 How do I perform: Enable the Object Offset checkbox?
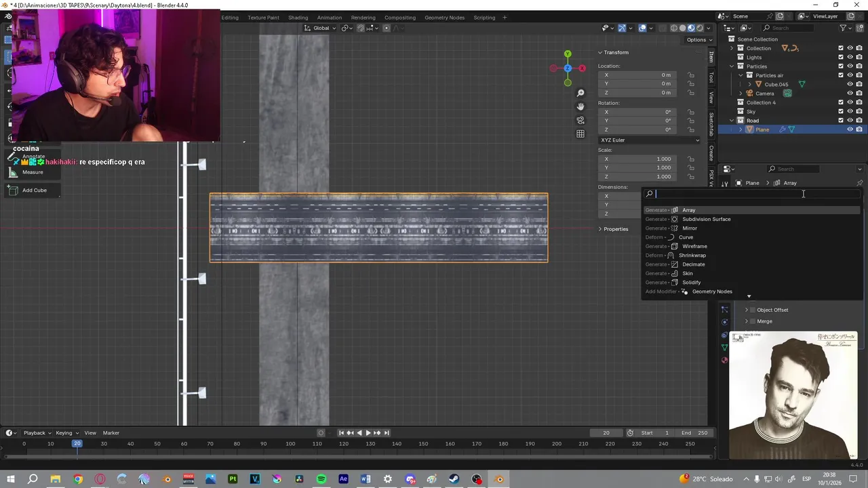pos(753,310)
